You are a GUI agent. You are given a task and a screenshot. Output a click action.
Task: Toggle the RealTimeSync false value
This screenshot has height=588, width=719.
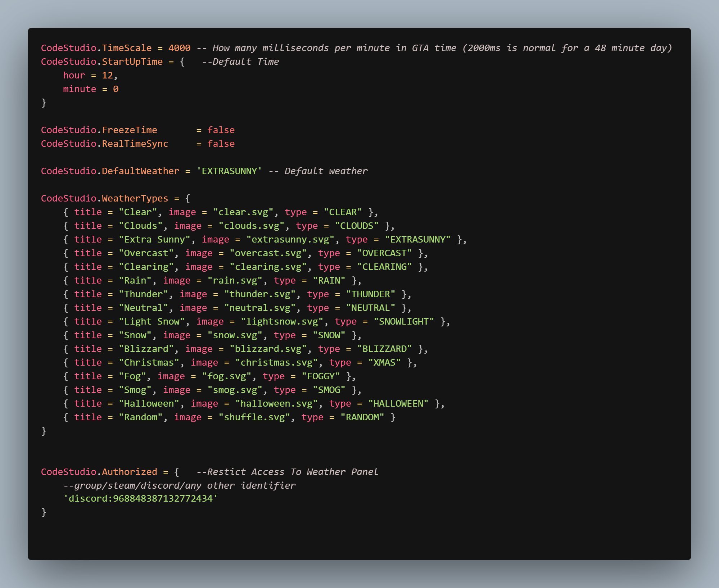click(x=221, y=144)
